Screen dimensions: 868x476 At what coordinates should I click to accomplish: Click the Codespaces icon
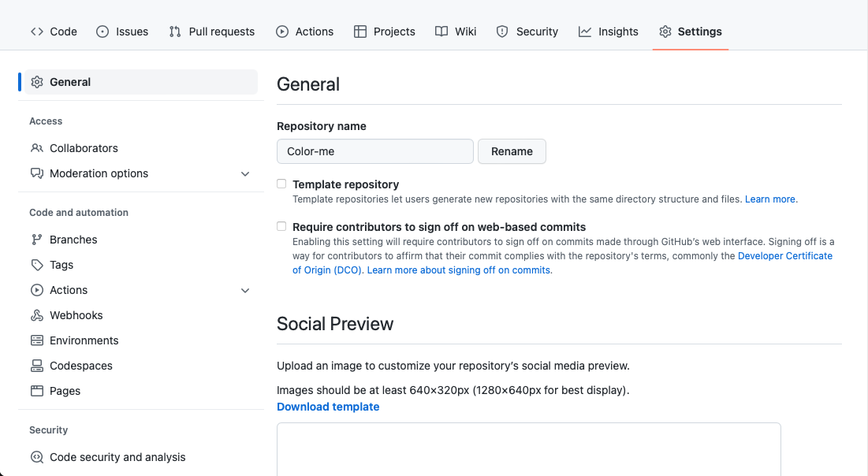(x=37, y=366)
